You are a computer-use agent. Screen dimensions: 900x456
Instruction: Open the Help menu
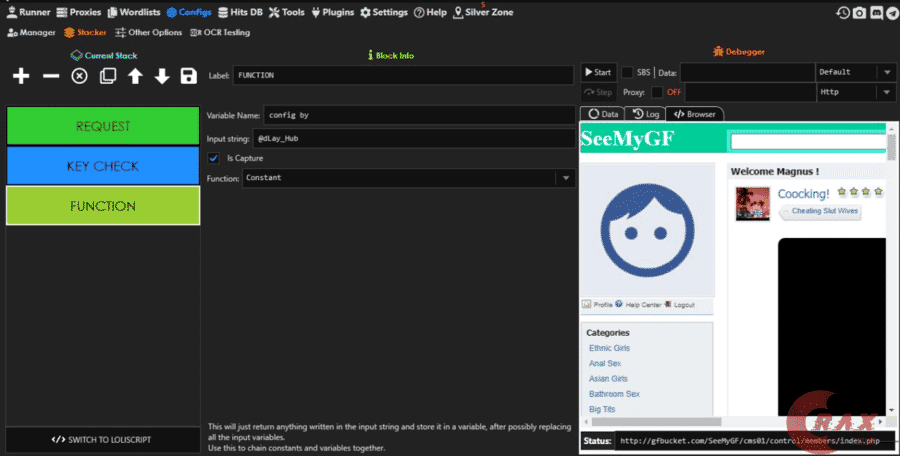pyautogui.click(x=430, y=12)
